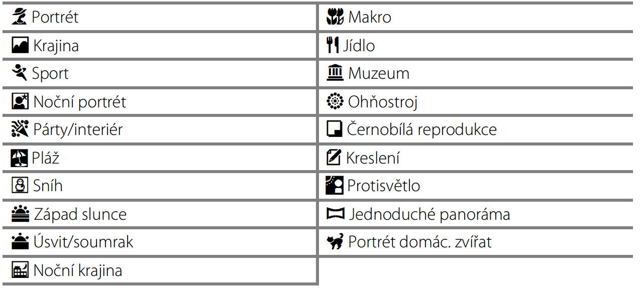Viewport: 644px width, 291px height.
Task: Select the Západ slunce sunset icon
Action: point(21,215)
